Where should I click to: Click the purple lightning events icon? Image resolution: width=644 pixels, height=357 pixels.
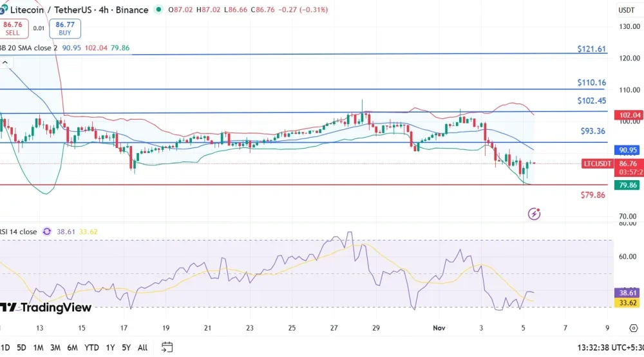point(533,214)
